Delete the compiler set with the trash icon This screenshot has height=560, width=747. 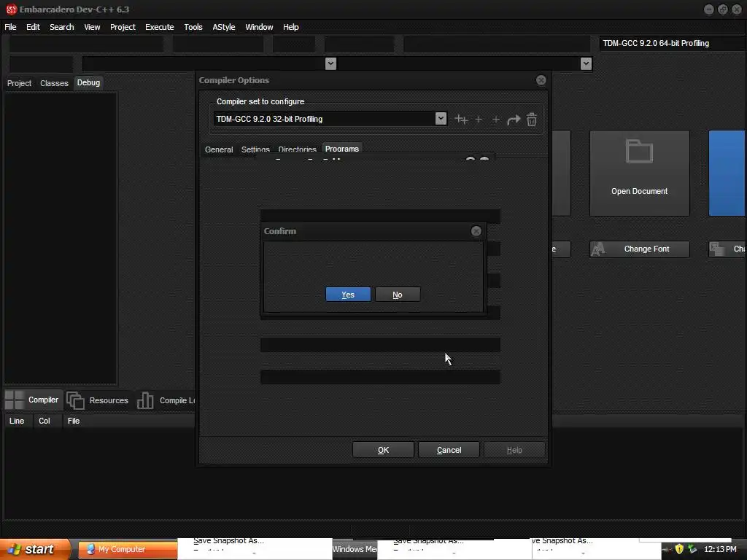click(532, 119)
